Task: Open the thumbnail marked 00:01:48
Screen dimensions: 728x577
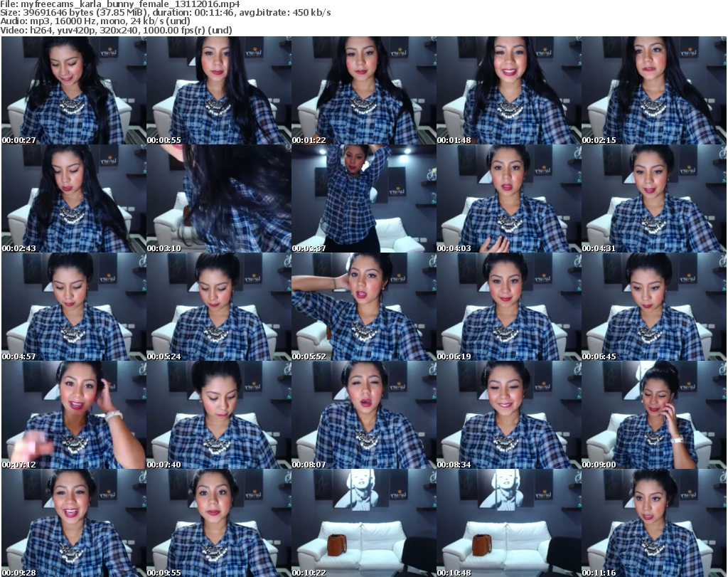Action: coord(508,91)
